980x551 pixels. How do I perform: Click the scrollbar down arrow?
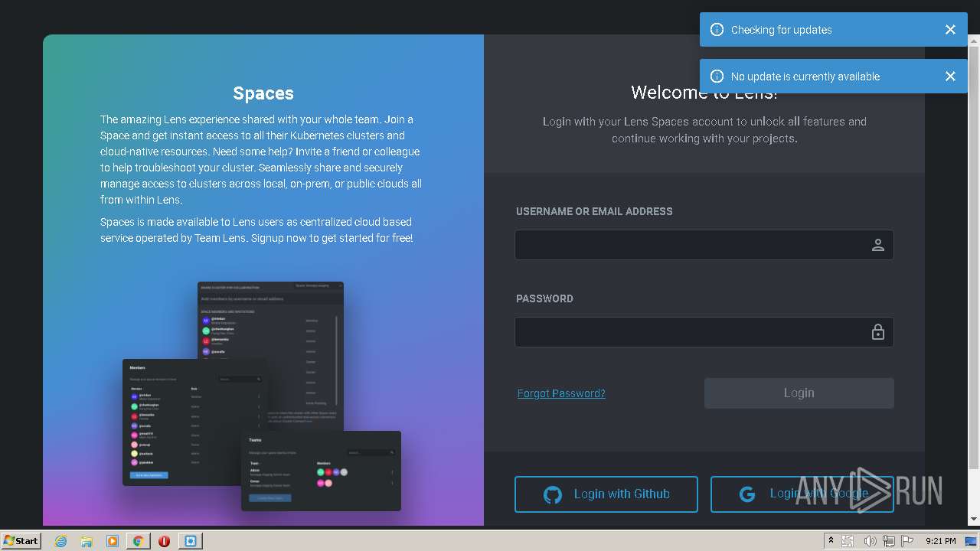(x=973, y=520)
